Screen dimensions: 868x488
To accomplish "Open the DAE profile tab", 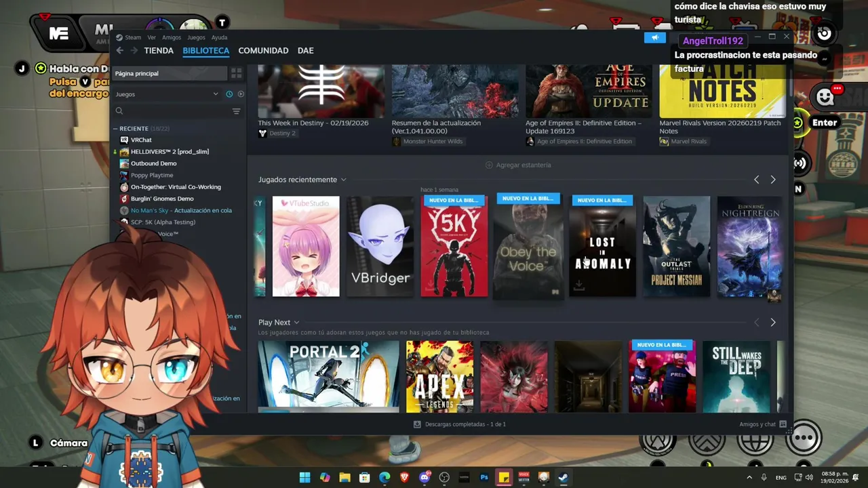I will (x=305, y=51).
